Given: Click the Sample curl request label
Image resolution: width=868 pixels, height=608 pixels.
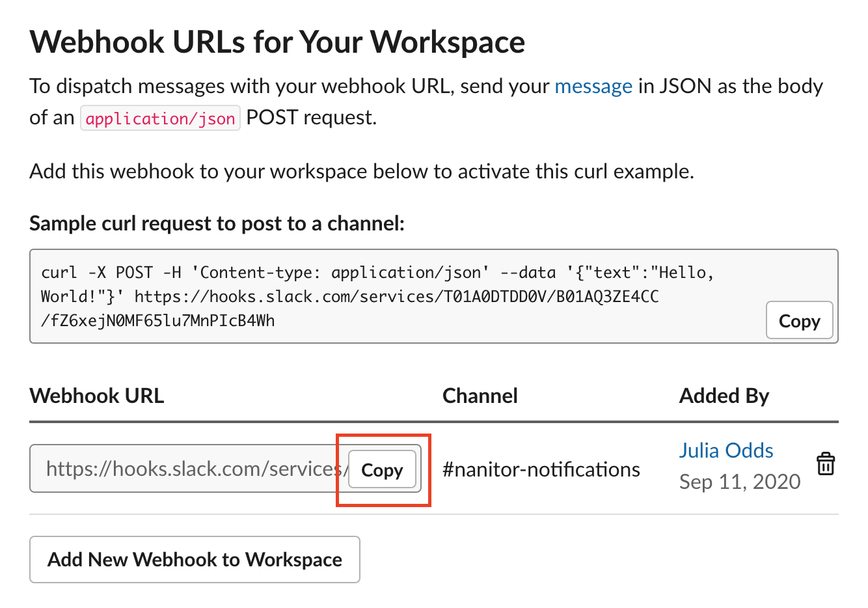Looking at the screenshot, I should click(x=217, y=223).
